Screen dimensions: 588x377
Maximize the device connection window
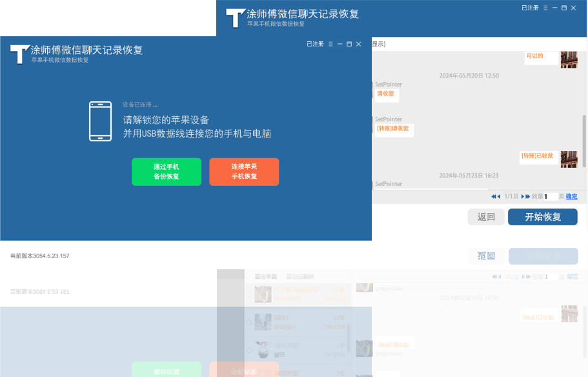click(349, 45)
